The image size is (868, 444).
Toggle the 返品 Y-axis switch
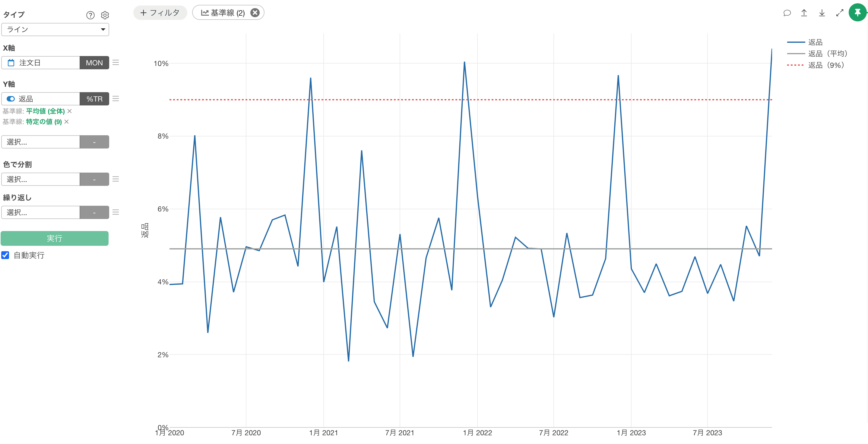tap(11, 98)
